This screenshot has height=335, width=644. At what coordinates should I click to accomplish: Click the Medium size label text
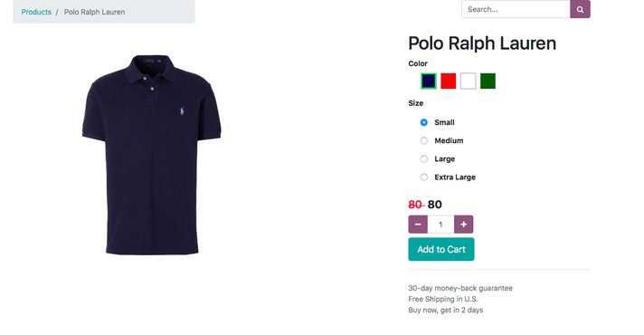(449, 140)
